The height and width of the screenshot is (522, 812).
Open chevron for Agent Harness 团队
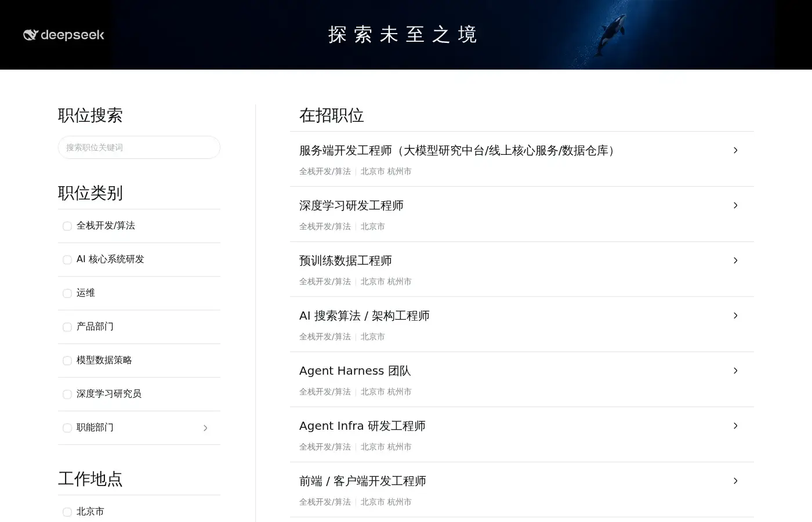[x=735, y=371]
